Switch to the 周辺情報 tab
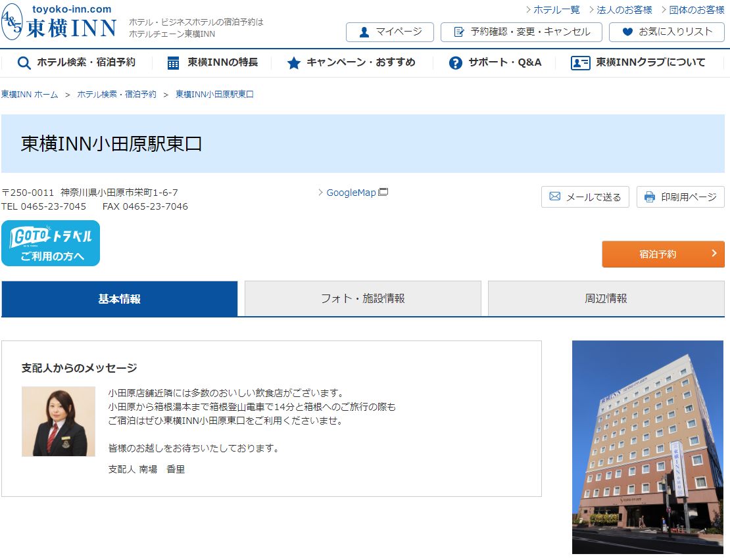Screen dimensions: 730x560 (x=606, y=298)
